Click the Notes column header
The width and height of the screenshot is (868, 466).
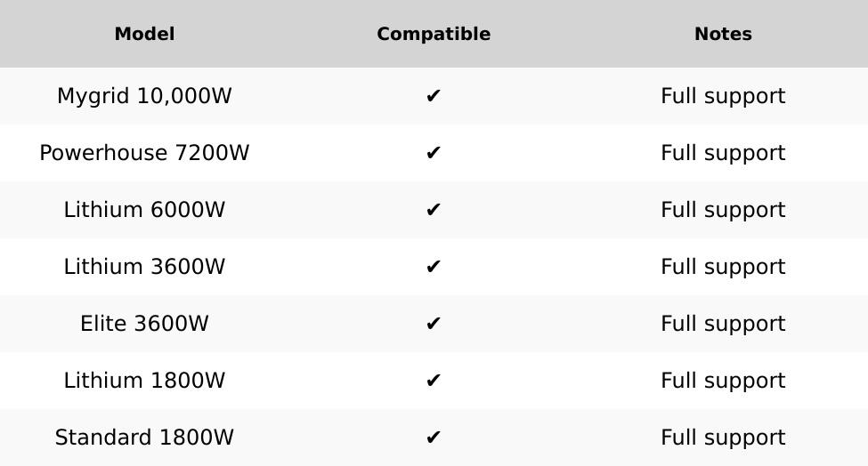[723, 34]
